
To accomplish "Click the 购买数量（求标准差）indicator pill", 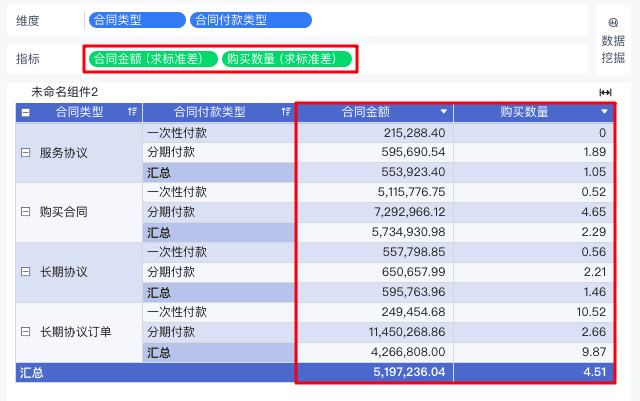I will click(x=287, y=59).
